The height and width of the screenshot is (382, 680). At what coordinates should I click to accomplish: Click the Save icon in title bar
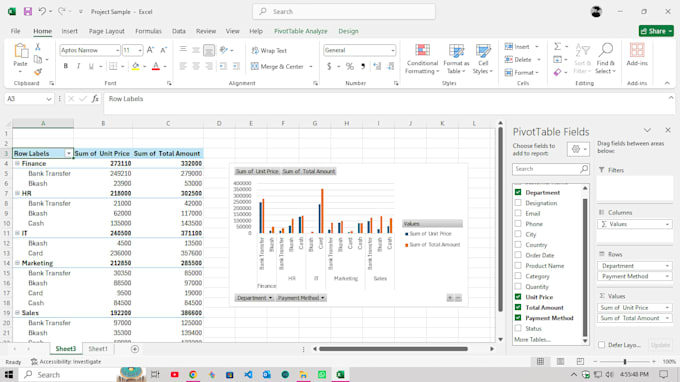[27, 12]
